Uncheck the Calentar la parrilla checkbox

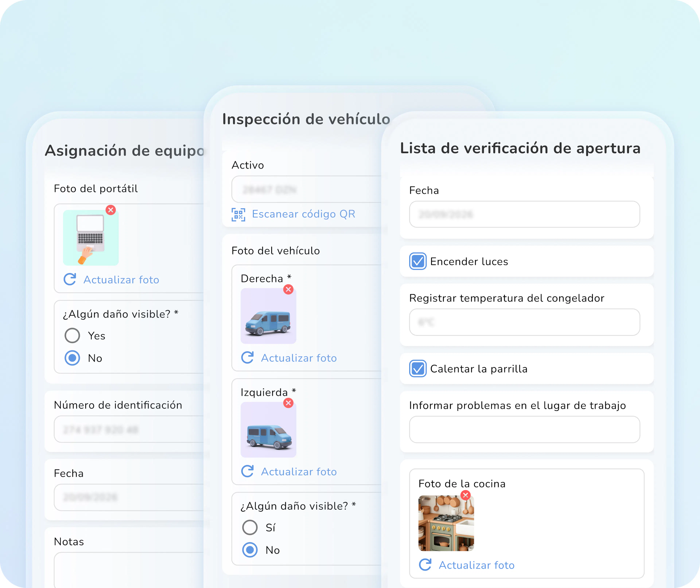click(418, 369)
